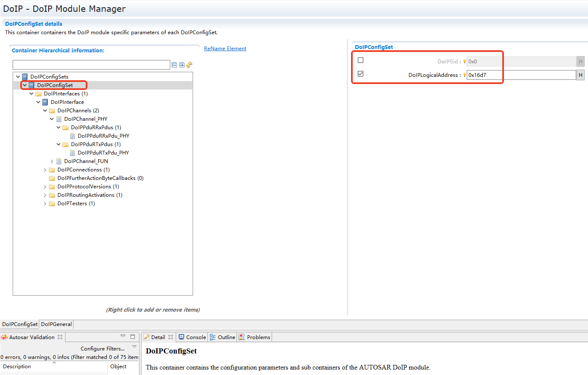Uncheck the DoIPLogicalAddress checkbox
Screen dimensions: 588x375
(360, 74)
